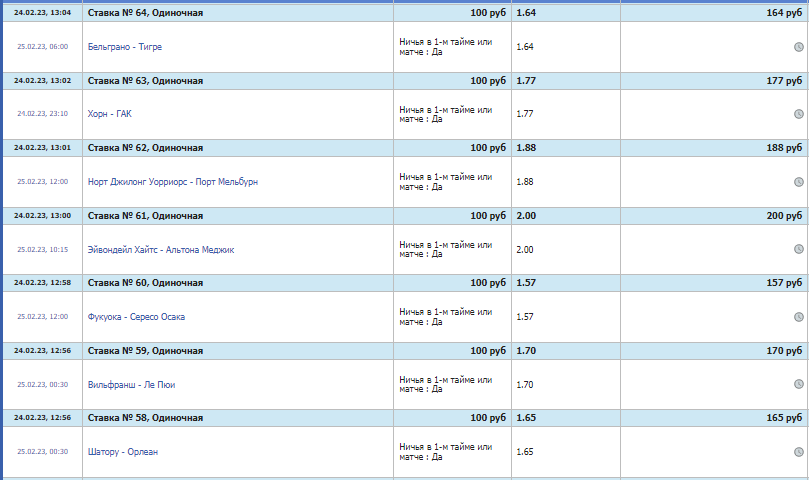Select the Ставка № 62 header row
Viewport: 809px width, 480px height.
(x=146, y=148)
